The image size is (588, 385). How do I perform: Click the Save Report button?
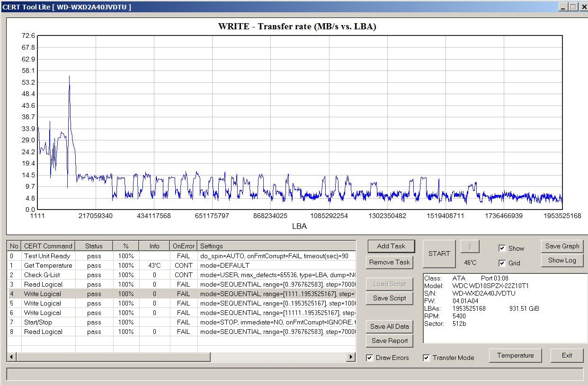[x=390, y=341]
